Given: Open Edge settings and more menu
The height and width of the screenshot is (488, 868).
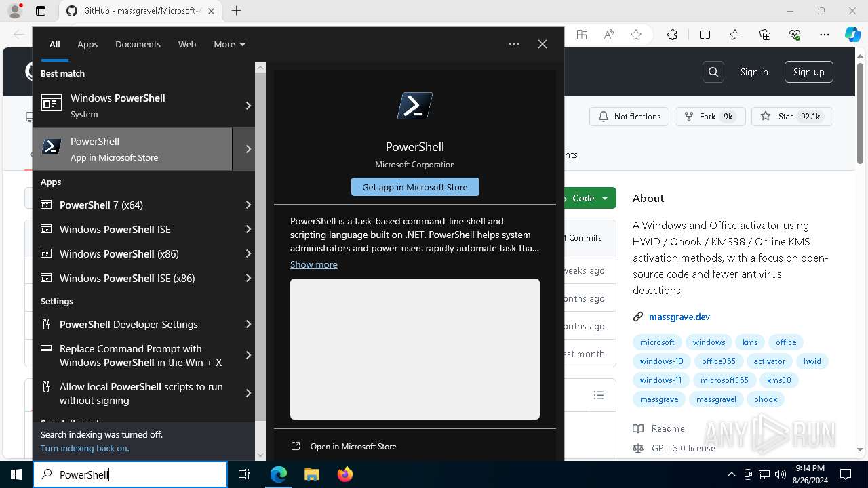Looking at the screenshot, I should 825,35.
